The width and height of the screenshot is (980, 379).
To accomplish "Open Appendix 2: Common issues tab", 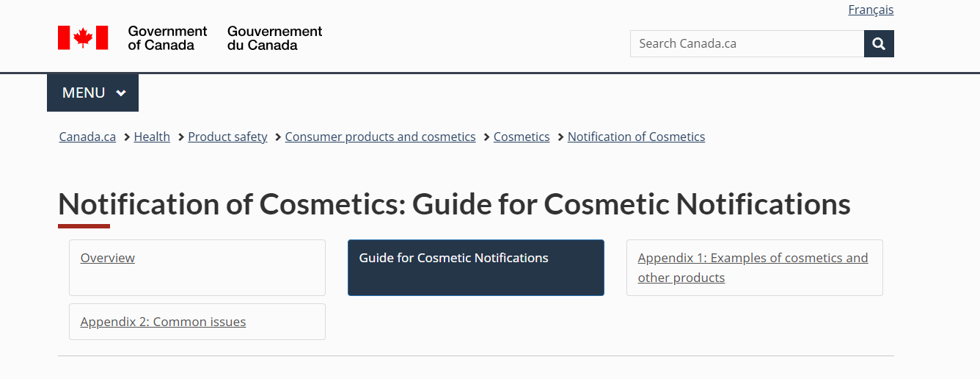I will (163, 322).
